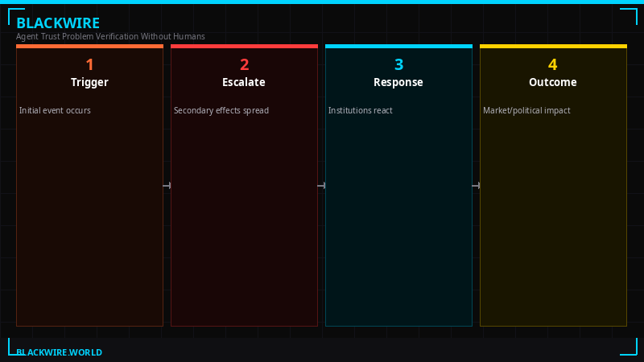Click the arrow between Response and Outcome

coord(476,186)
